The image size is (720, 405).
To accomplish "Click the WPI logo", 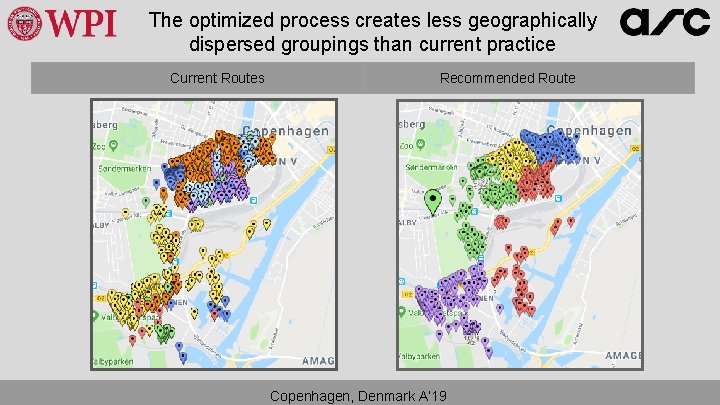I will (62, 23).
